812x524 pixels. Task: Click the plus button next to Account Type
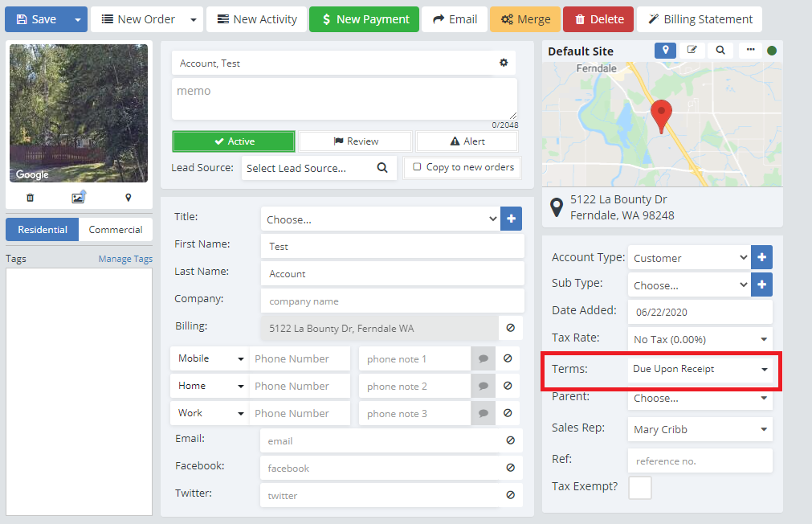click(761, 258)
